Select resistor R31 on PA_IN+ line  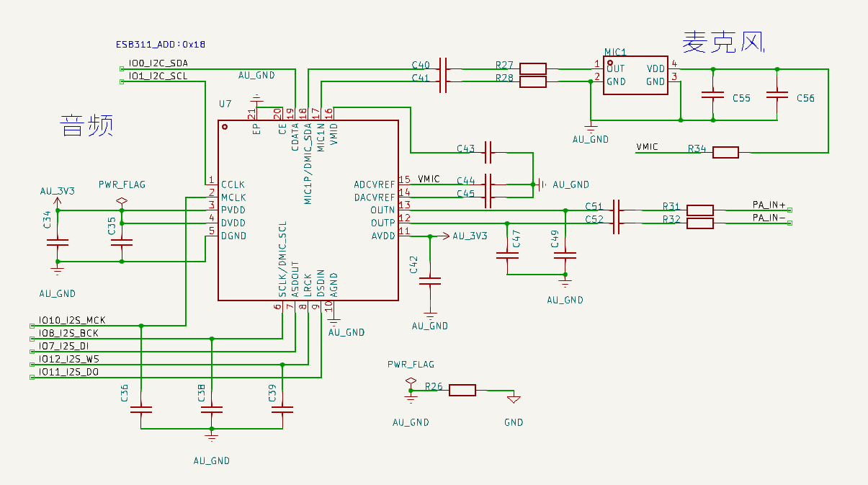700,210
